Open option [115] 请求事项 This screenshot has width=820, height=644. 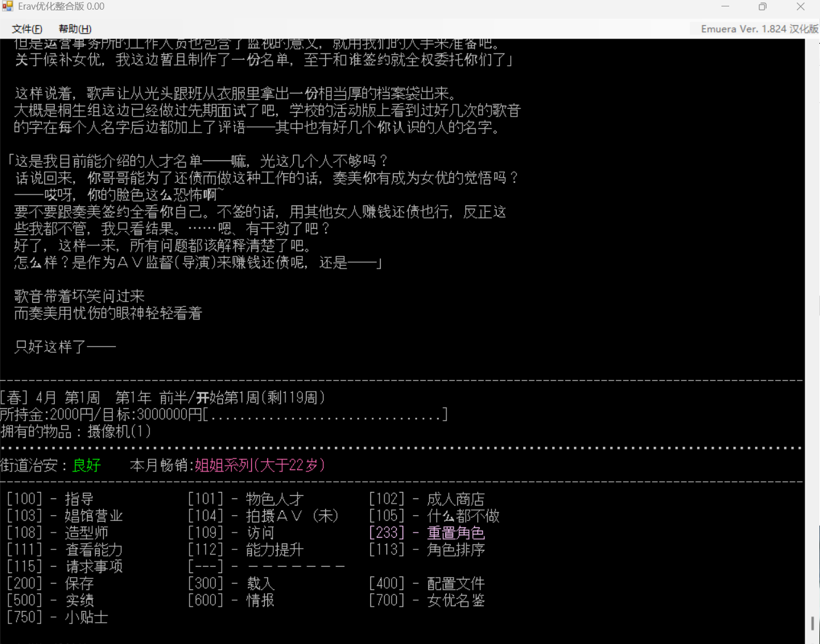pyautogui.click(x=64, y=566)
